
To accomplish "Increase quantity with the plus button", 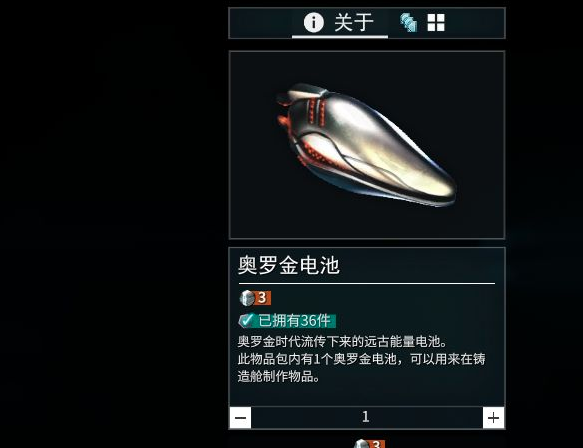I will (493, 418).
